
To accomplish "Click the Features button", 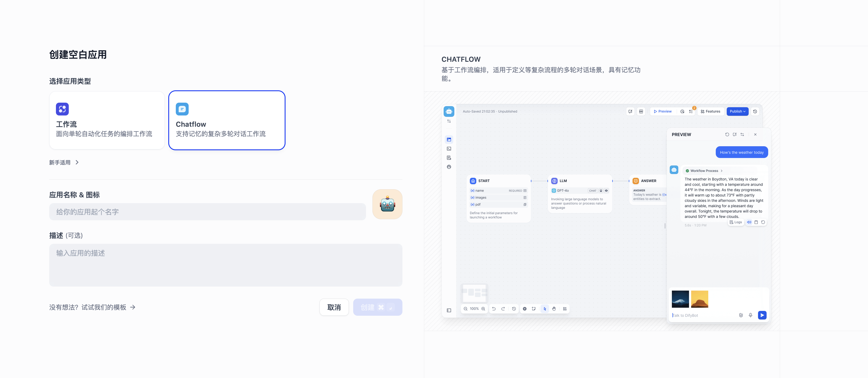I will (x=710, y=111).
